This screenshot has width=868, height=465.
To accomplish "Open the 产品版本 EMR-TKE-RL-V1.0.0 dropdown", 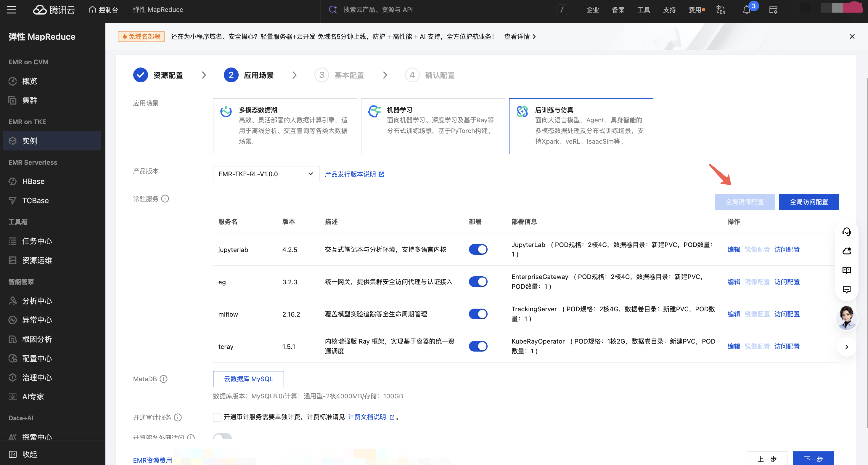I will [x=266, y=174].
